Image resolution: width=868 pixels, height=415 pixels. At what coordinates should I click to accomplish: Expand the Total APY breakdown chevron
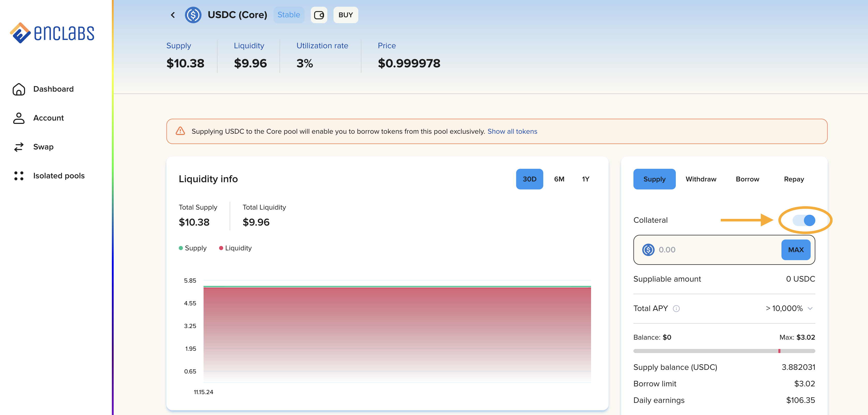[810, 309]
